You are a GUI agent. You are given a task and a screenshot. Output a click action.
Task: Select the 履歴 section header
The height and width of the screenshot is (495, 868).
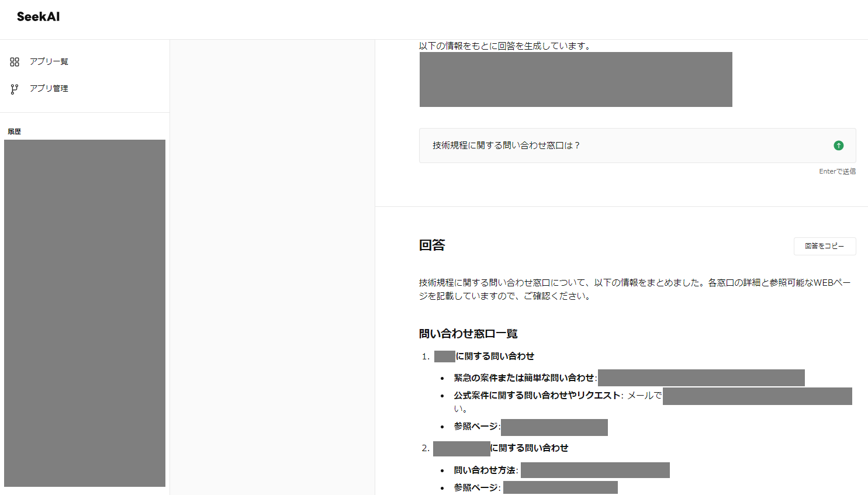15,131
